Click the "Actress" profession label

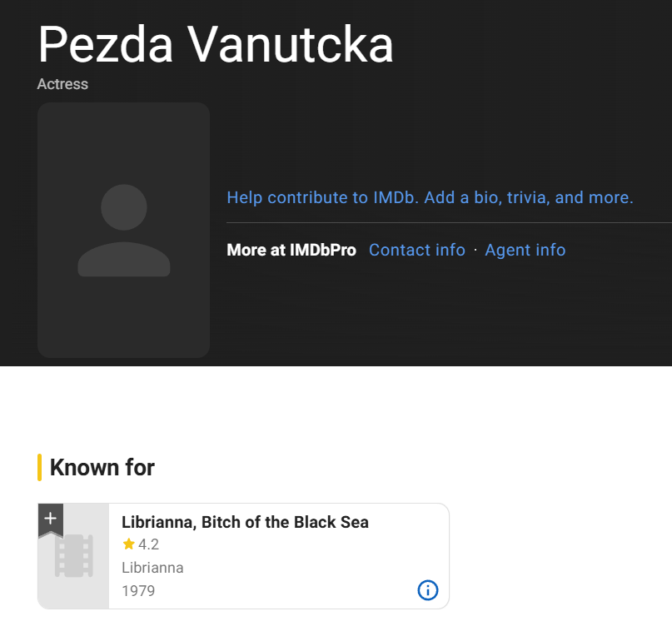[62, 84]
